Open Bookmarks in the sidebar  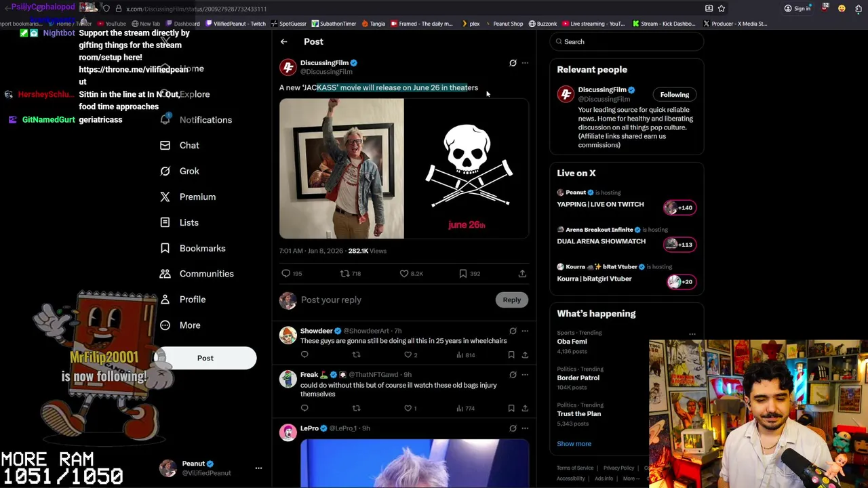click(x=193, y=249)
